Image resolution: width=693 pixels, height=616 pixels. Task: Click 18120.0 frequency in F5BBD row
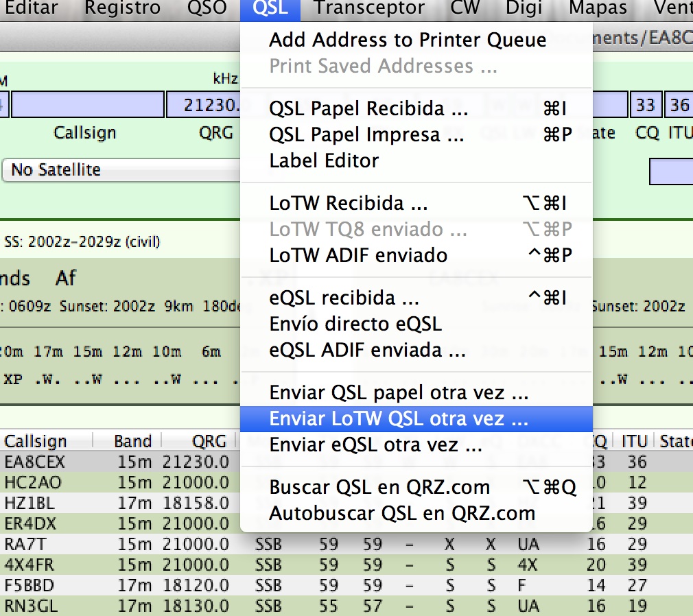pos(196,585)
